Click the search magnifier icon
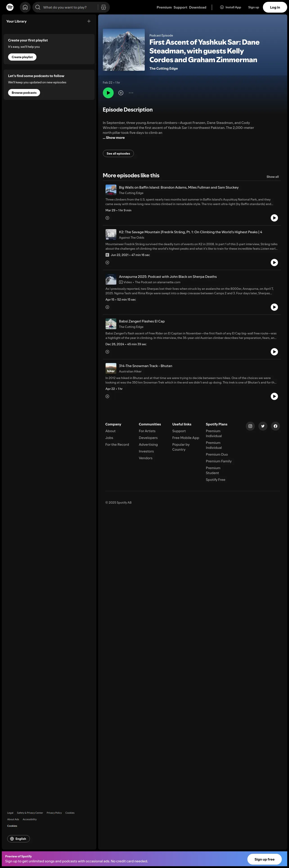The image size is (289, 868). click(38, 7)
